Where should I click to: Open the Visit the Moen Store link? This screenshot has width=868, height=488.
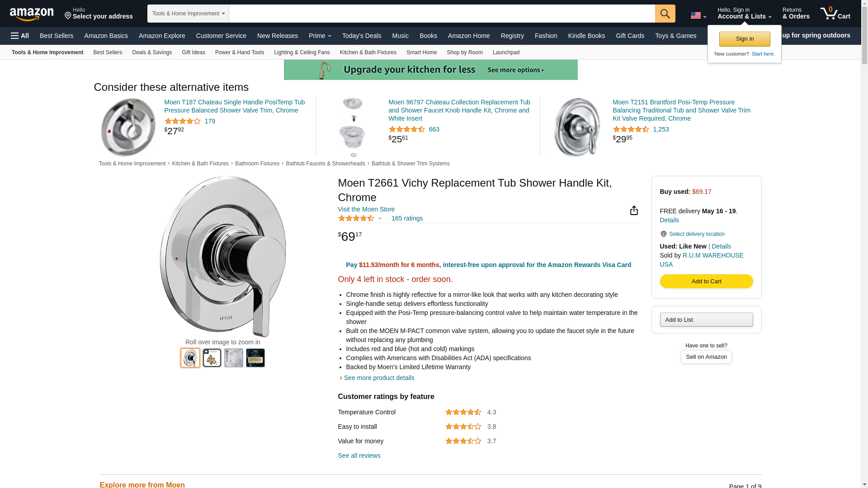(366, 209)
